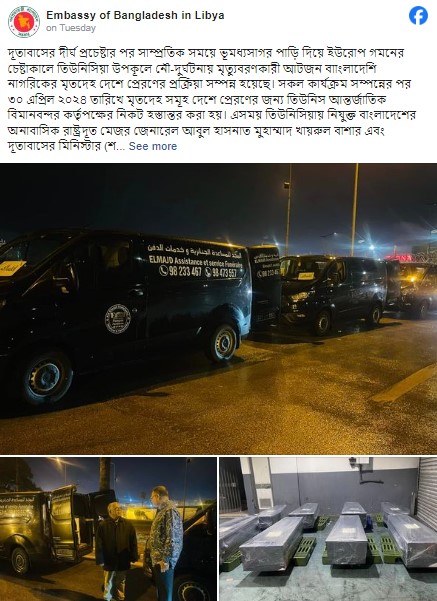Click the Embassy of Bangladesh profile avatar
Screen dimensions: 437x601
click(24, 22)
